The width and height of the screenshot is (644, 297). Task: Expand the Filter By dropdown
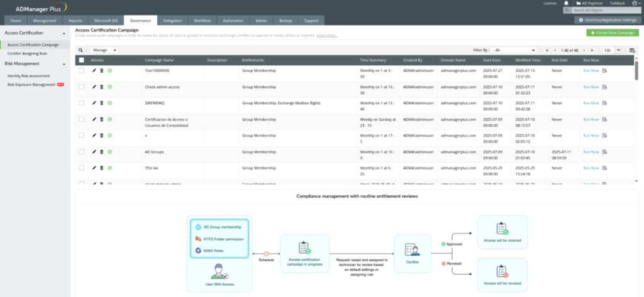point(514,50)
